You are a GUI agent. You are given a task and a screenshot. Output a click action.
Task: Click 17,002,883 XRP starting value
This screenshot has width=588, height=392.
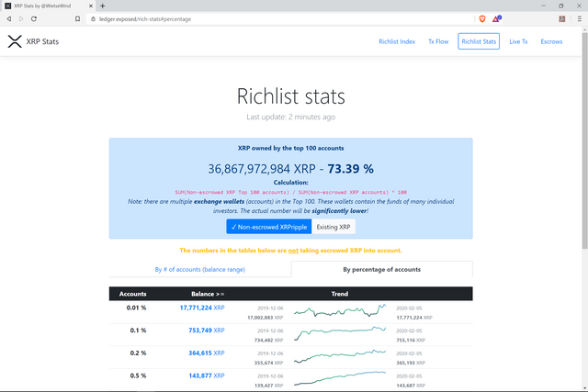click(x=266, y=318)
